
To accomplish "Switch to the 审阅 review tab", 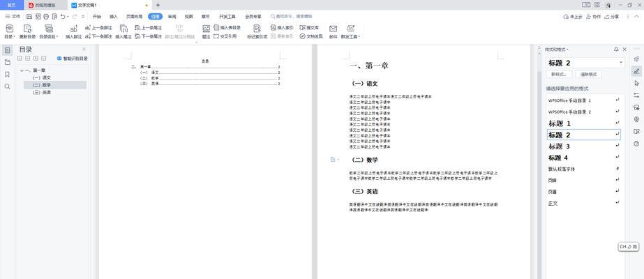I will (172, 17).
